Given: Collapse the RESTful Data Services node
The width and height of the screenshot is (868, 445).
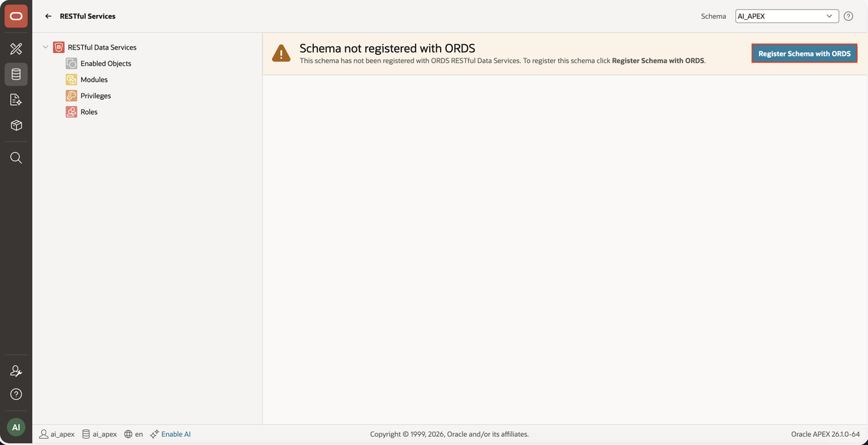Looking at the screenshot, I should pyautogui.click(x=45, y=47).
